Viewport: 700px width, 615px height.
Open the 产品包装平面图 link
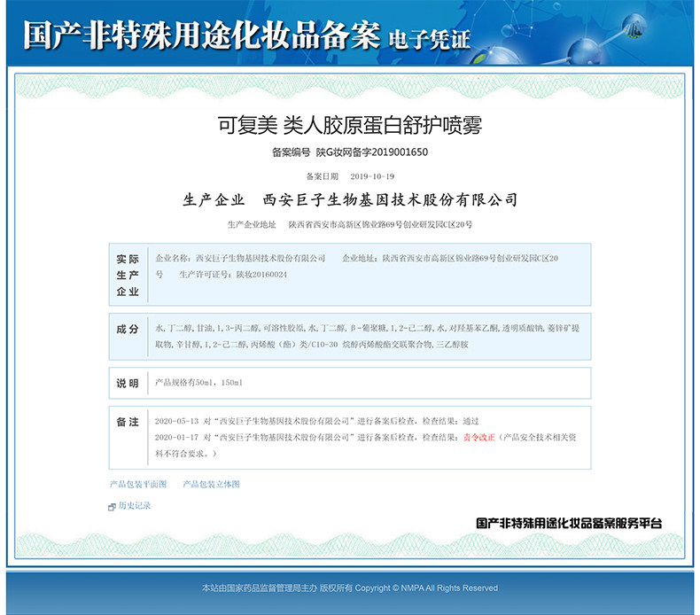coord(138,484)
